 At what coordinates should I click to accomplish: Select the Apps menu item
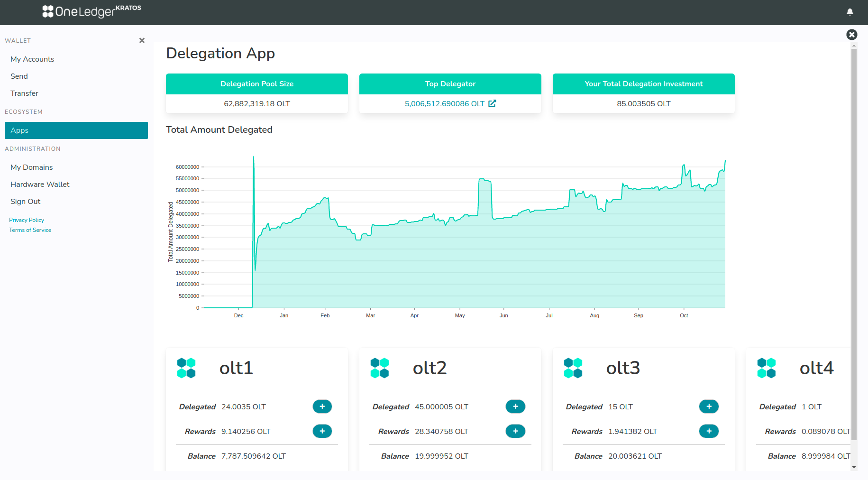(76, 130)
